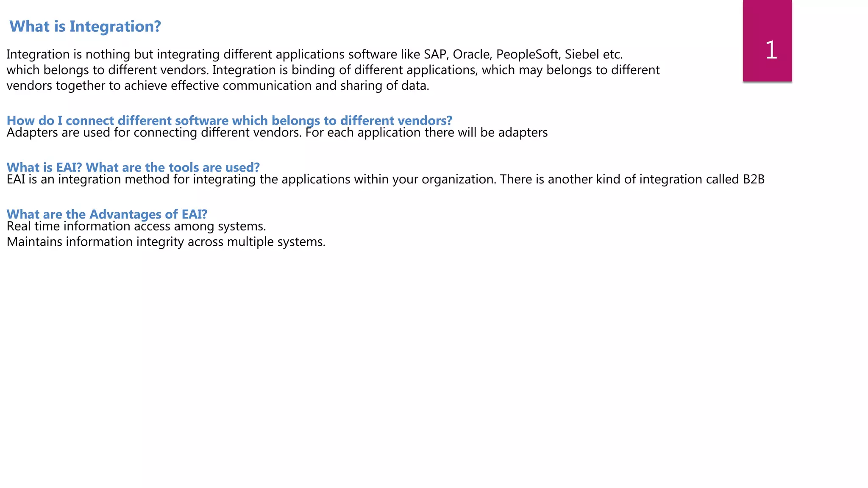Click the heading about connecting different software

[x=229, y=120]
